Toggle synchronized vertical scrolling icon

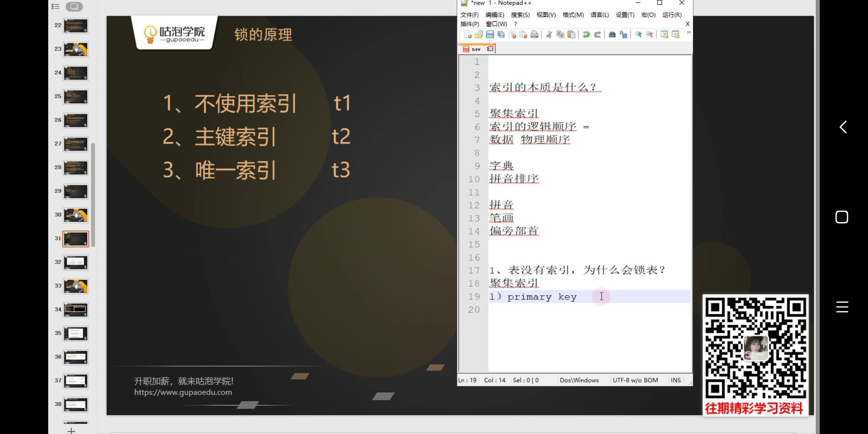[664, 35]
